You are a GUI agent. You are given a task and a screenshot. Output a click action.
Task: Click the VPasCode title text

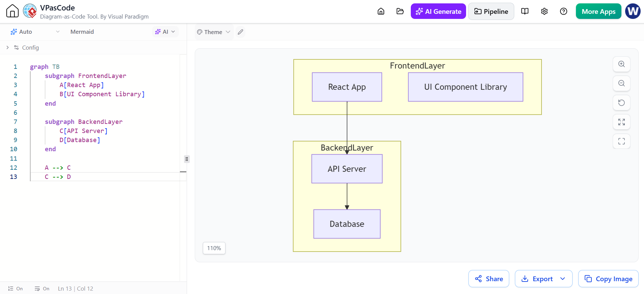point(57,8)
